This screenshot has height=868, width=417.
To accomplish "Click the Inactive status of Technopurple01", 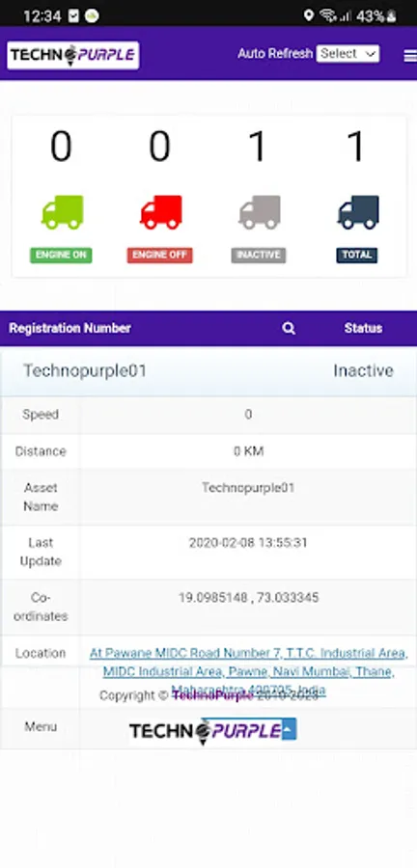I will pyautogui.click(x=363, y=371).
